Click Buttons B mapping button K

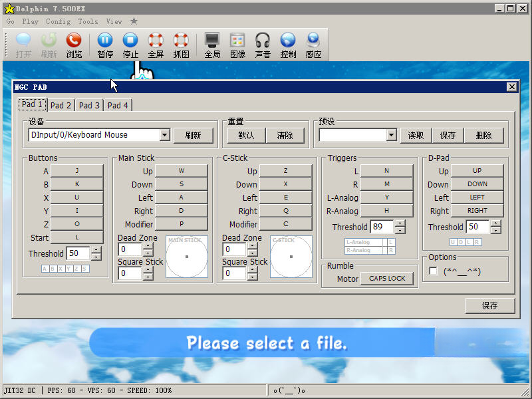(77, 184)
